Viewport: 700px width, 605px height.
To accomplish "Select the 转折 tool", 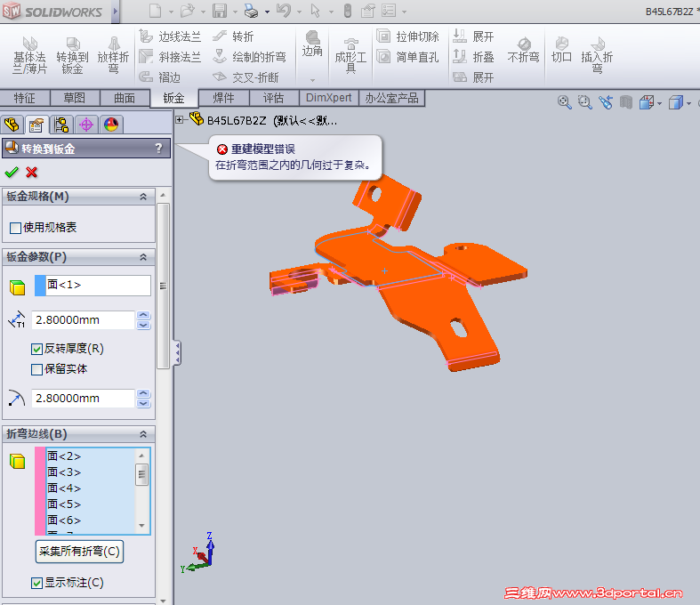I will (234, 36).
